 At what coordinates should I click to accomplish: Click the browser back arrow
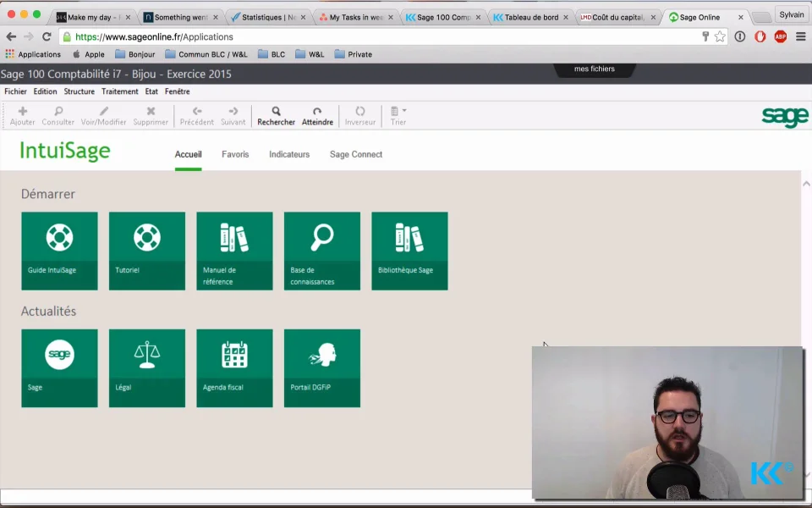coord(11,36)
